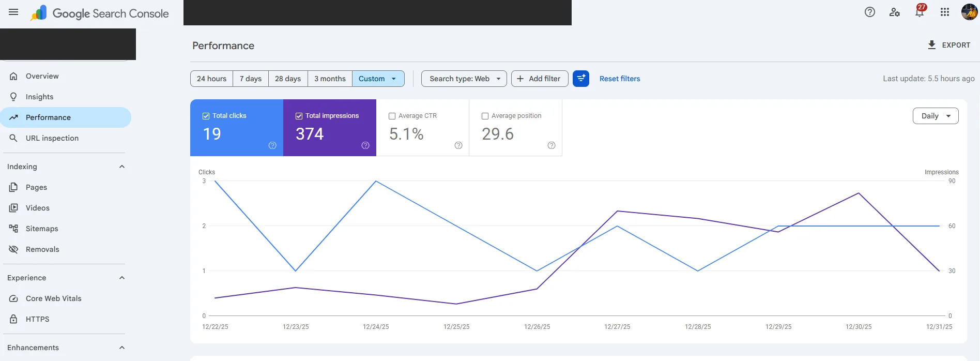Uncheck the Total clicks checkbox
980x361 pixels.
(x=206, y=116)
